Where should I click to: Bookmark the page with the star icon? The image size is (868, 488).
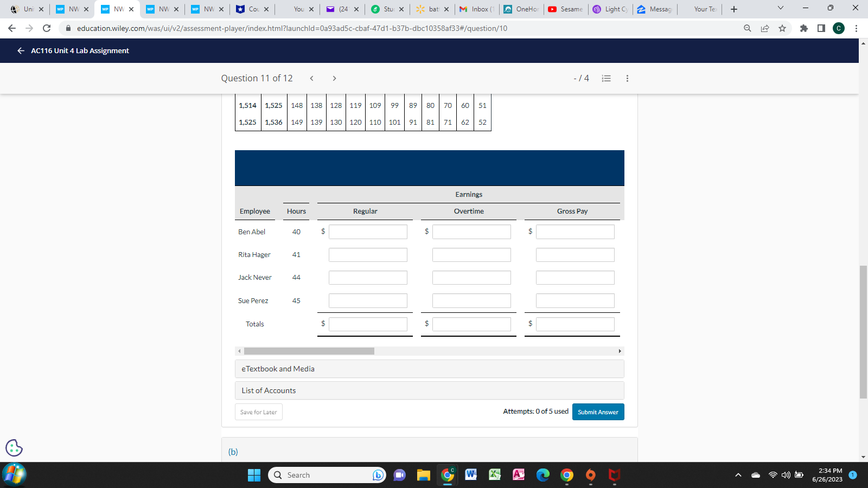point(783,28)
